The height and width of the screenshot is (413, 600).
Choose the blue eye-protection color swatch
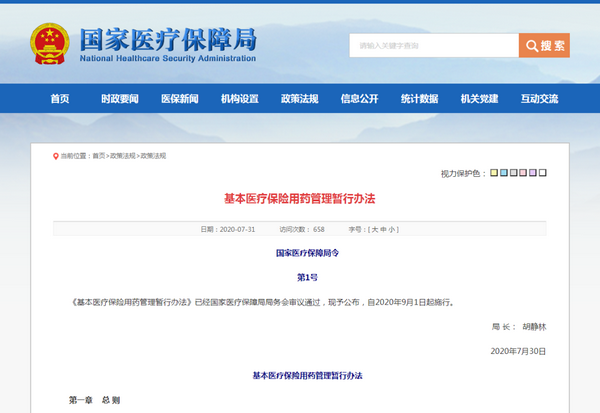[x=503, y=173]
